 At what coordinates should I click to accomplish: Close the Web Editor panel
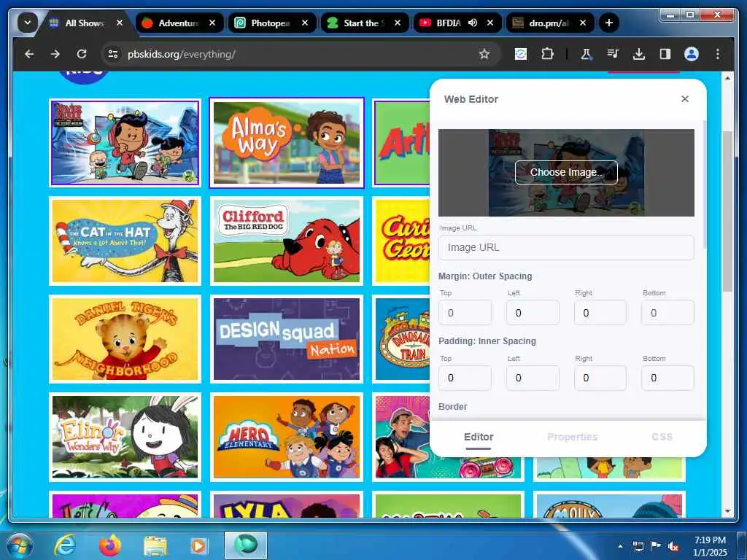[x=684, y=99]
